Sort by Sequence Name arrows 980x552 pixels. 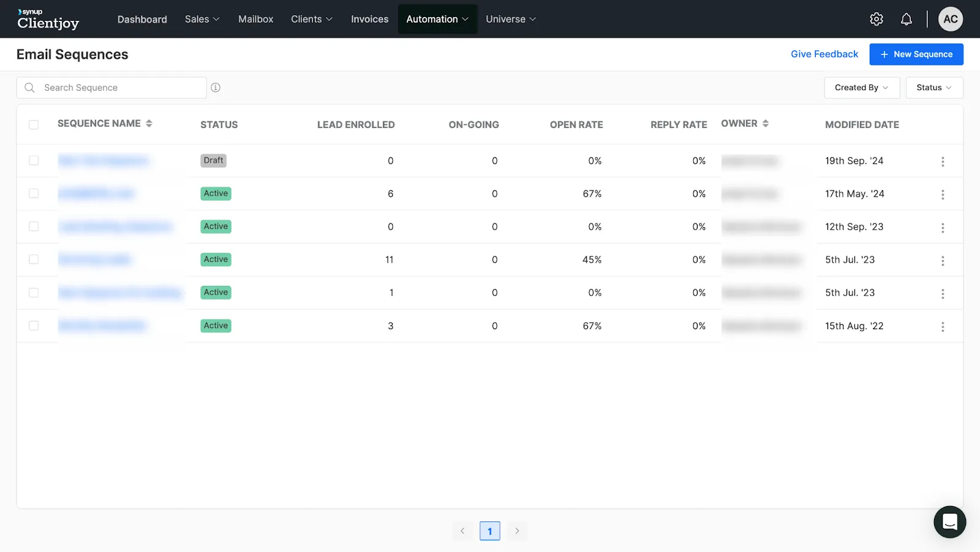click(149, 124)
